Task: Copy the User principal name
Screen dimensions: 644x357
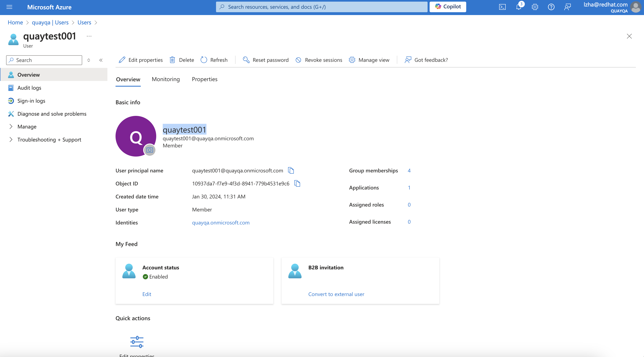Action: 291,170
